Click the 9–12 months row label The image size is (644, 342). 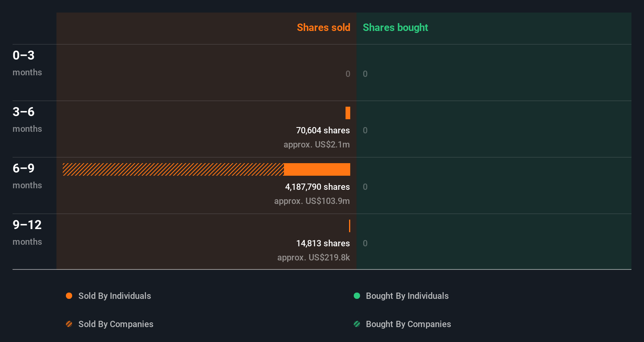click(x=27, y=232)
